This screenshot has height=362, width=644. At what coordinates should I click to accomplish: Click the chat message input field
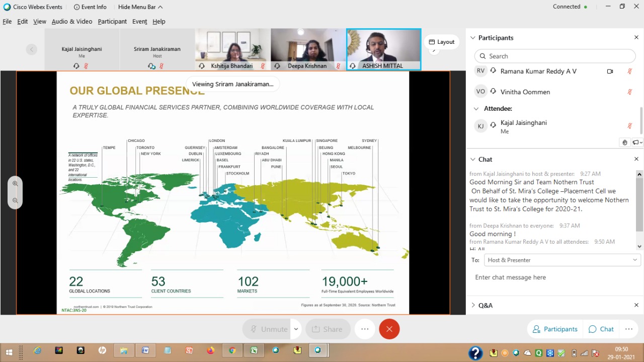[553, 277]
